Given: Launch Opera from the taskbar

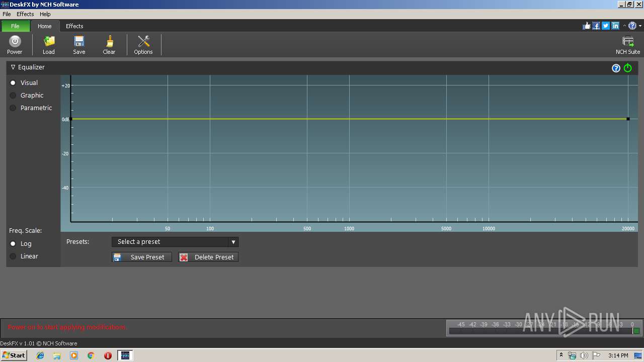Looking at the screenshot, I should tap(108, 355).
